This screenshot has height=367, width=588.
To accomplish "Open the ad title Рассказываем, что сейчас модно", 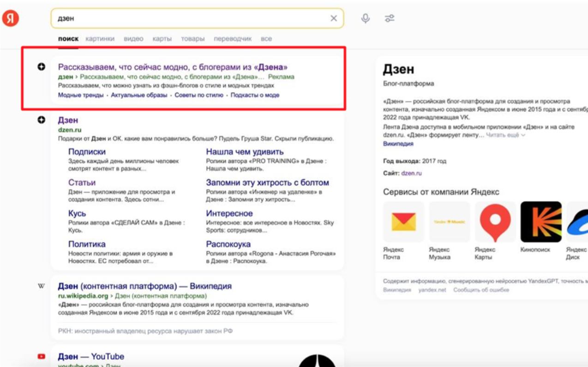I will pyautogui.click(x=173, y=67).
